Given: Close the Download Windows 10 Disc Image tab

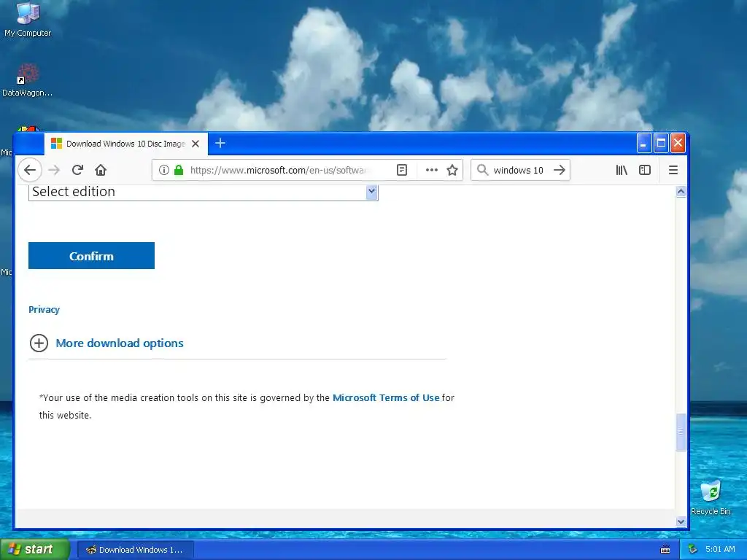Looking at the screenshot, I should point(196,144).
